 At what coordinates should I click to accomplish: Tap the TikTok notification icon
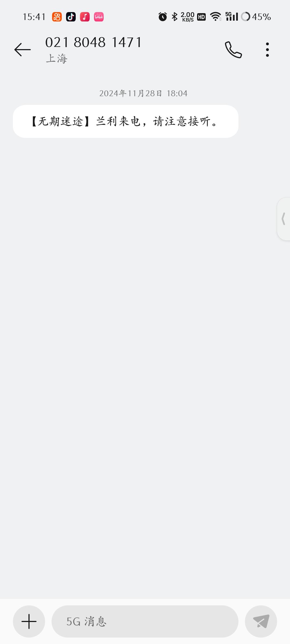click(71, 17)
